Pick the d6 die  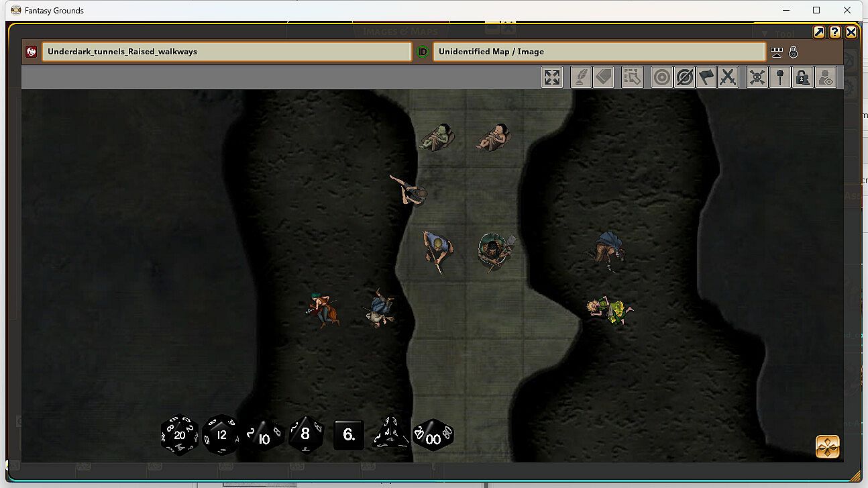349,434
